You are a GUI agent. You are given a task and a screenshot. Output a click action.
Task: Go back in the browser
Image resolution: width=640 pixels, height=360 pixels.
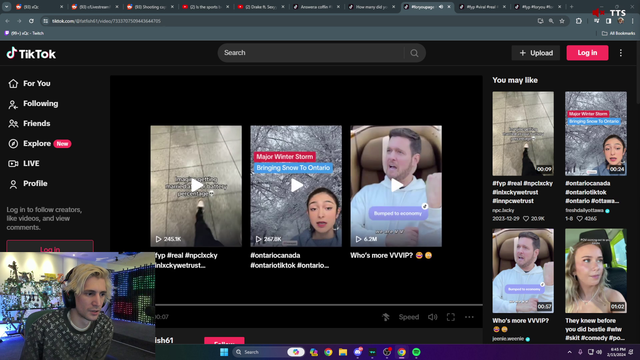click(x=7, y=21)
